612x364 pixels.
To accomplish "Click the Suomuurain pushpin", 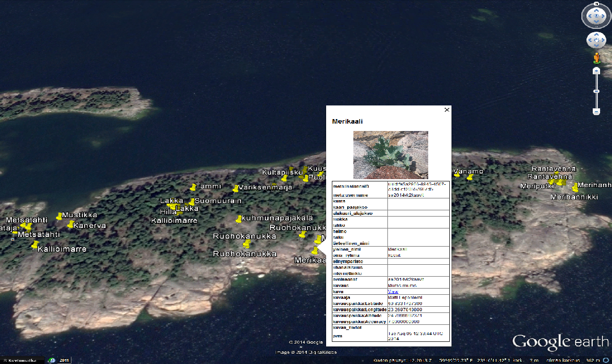I will click(x=192, y=202).
